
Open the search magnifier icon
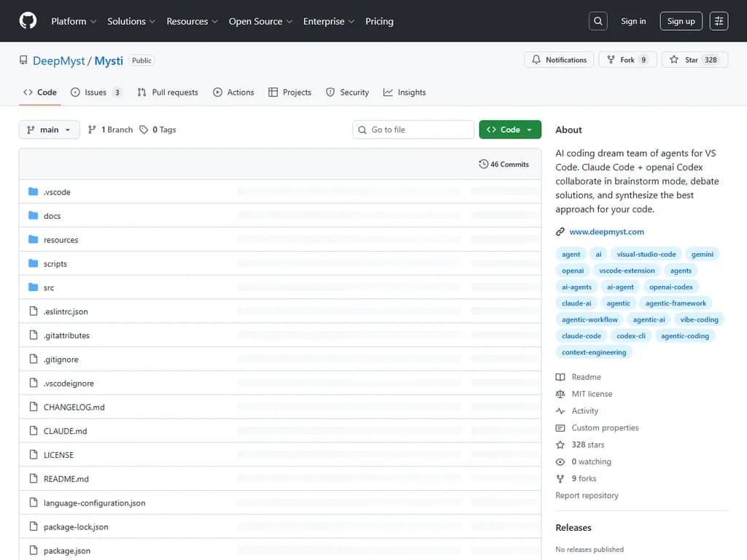(x=598, y=21)
